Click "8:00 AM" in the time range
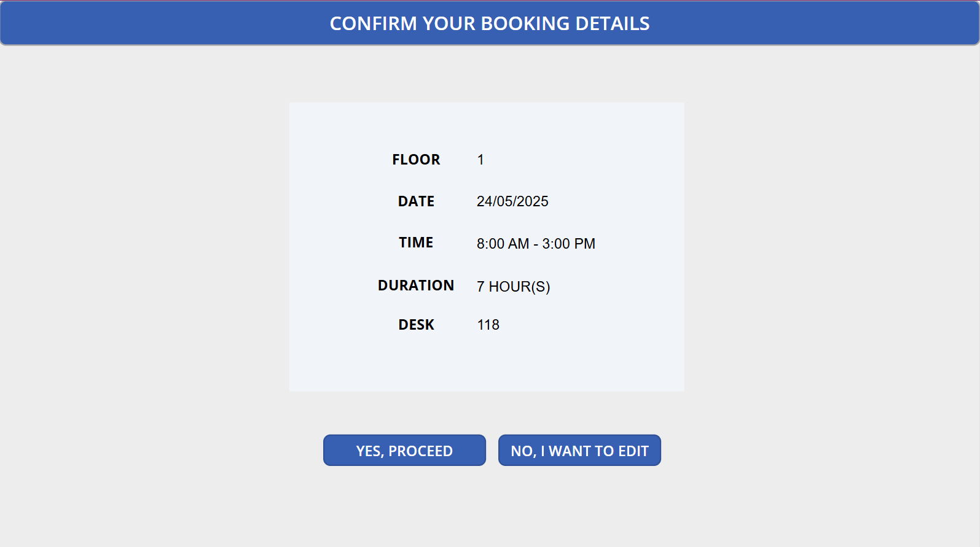The width and height of the screenshot is (980, 547). pyautogui.click(x=503, y=244)
